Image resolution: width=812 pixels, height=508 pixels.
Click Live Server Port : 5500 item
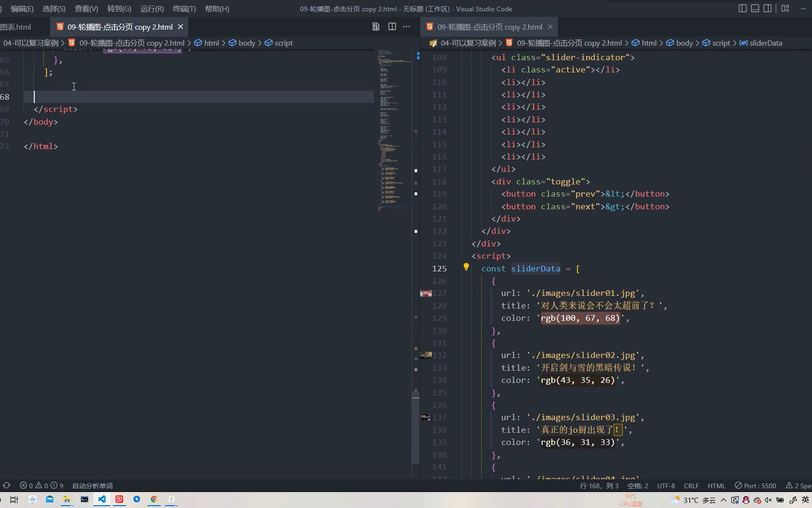click(x=756, y=485)
